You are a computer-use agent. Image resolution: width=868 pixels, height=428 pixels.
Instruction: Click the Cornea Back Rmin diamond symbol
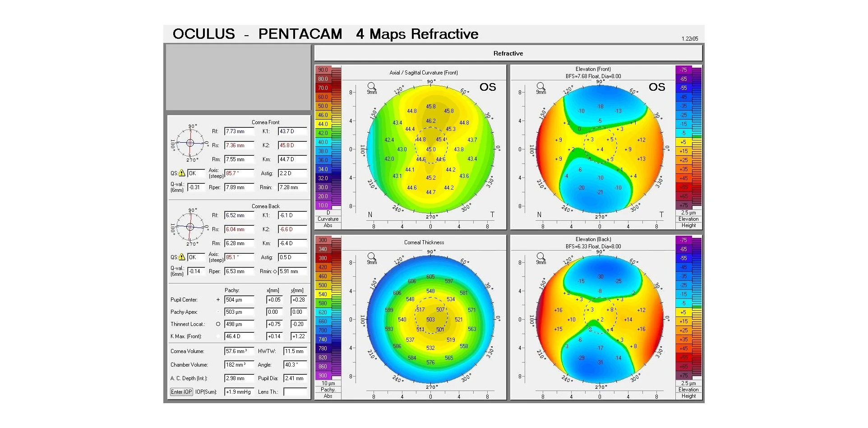click(275, 271)
